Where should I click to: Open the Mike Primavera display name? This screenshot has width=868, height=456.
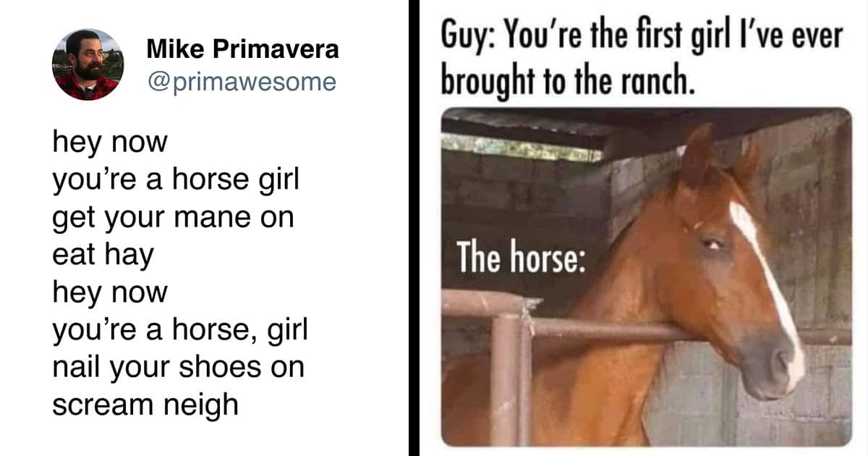tap(242, 49)
